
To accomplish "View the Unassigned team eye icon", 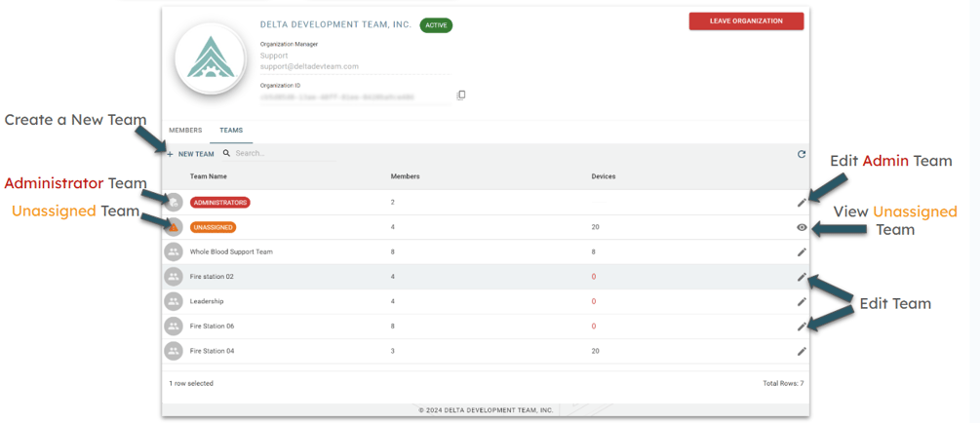I will tap(802, 227).
